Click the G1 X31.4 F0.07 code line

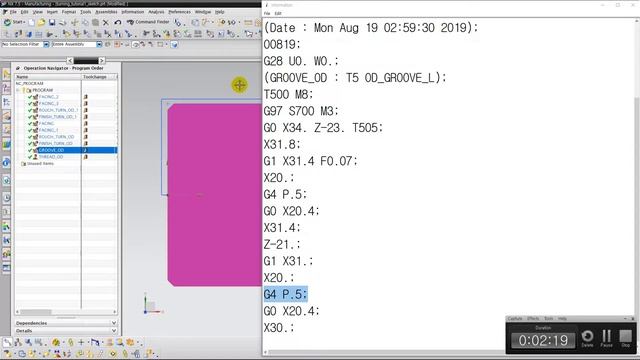click(x=310, y=161)
